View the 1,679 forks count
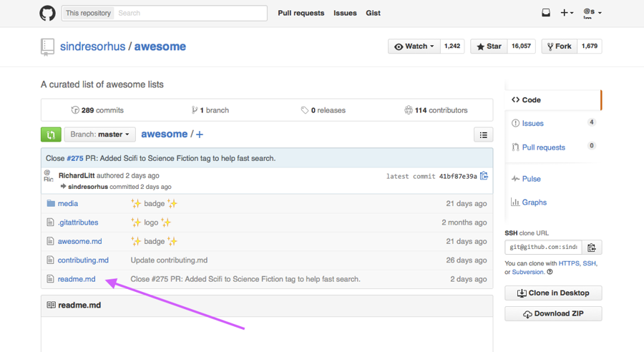 coord(590,47)
